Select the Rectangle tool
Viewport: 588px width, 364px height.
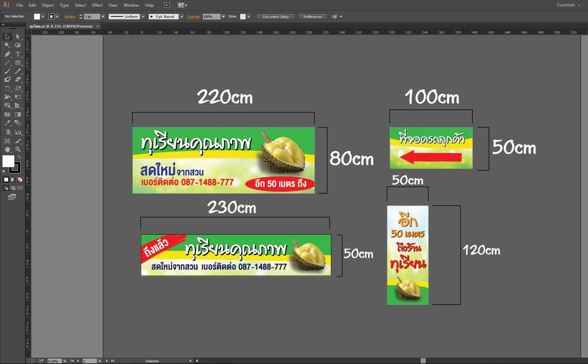click(x=18, y=62)
